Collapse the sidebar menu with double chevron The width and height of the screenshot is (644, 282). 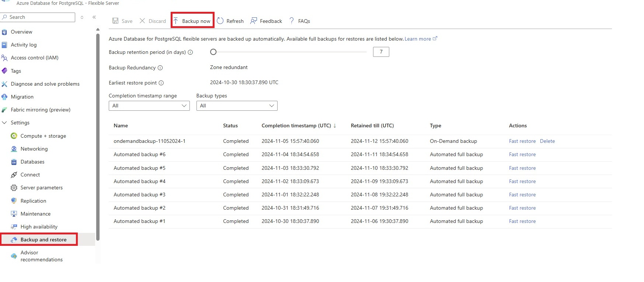coord(94,17)
